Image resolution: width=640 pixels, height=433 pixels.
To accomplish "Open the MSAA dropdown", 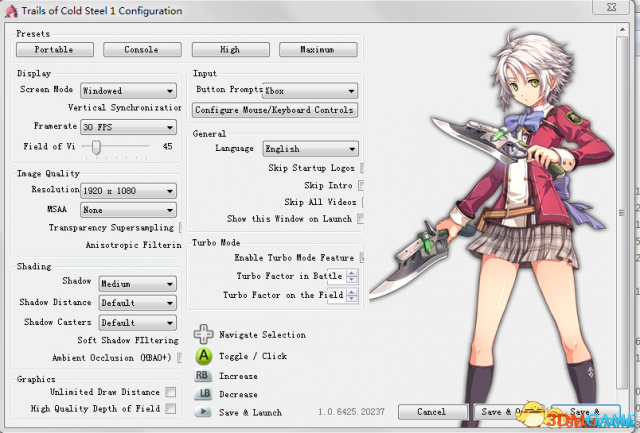I will coord(128,210).
